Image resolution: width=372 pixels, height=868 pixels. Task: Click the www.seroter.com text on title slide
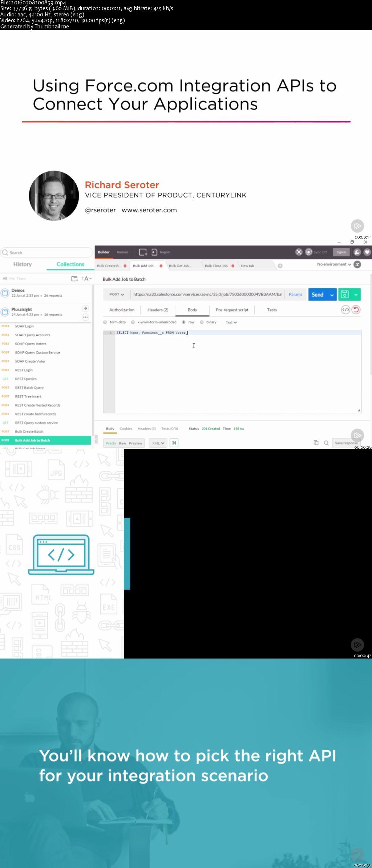point(149,210)
